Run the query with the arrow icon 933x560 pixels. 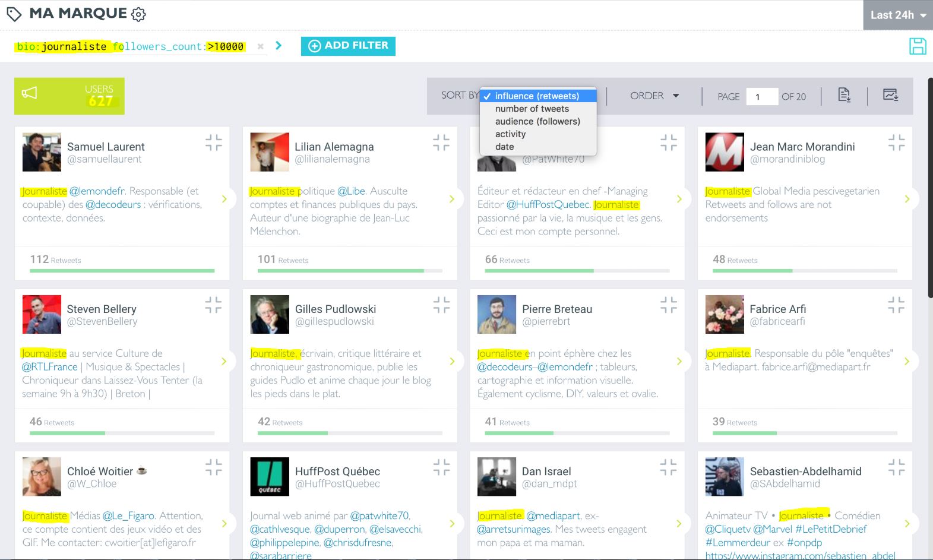click(x=279, y=46)
